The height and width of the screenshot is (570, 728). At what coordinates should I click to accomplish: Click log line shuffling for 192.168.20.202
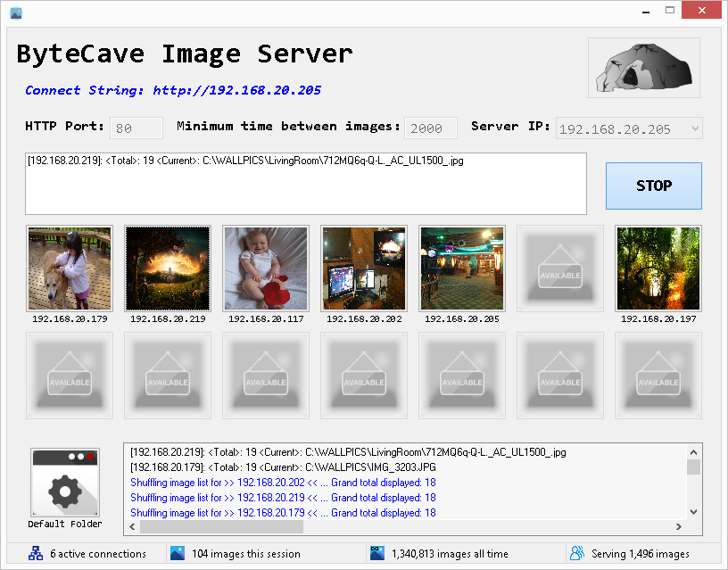283,483
